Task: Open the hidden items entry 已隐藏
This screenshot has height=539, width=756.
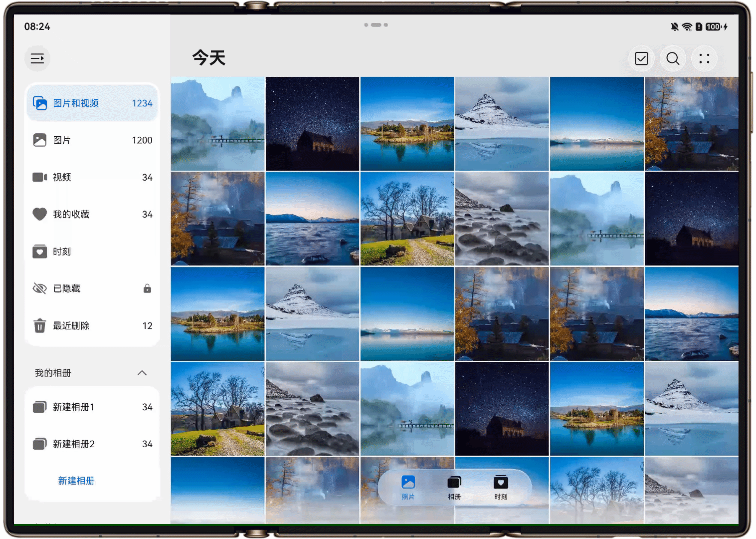Action: [x=92, y=288]
